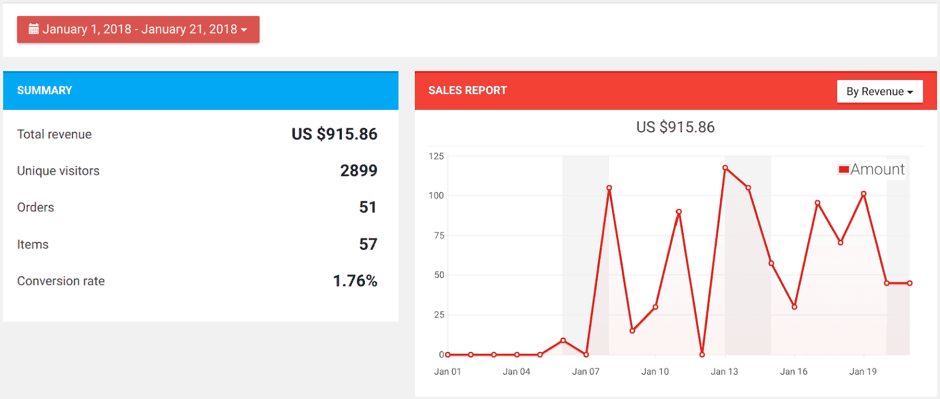Click the Jan 12 zero-value data point

pos(702,355)
